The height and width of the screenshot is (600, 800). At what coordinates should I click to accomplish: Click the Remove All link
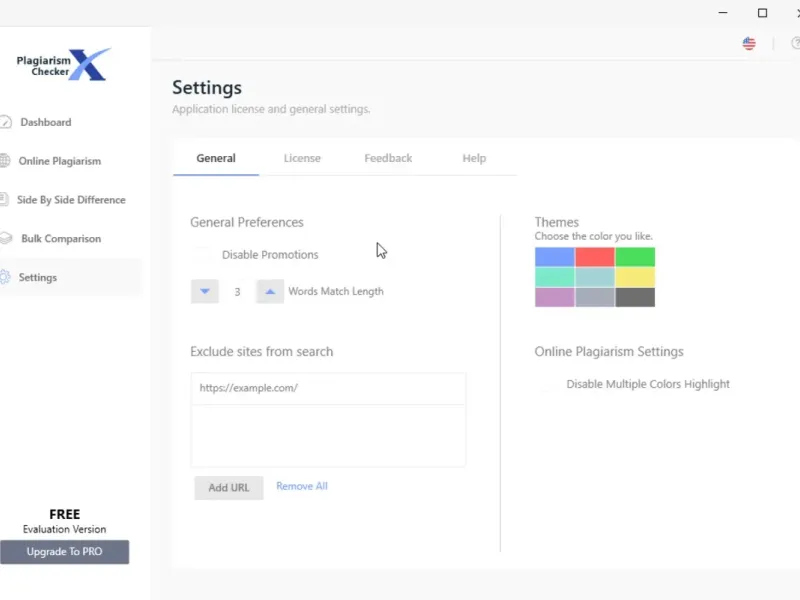pos(302,486)
